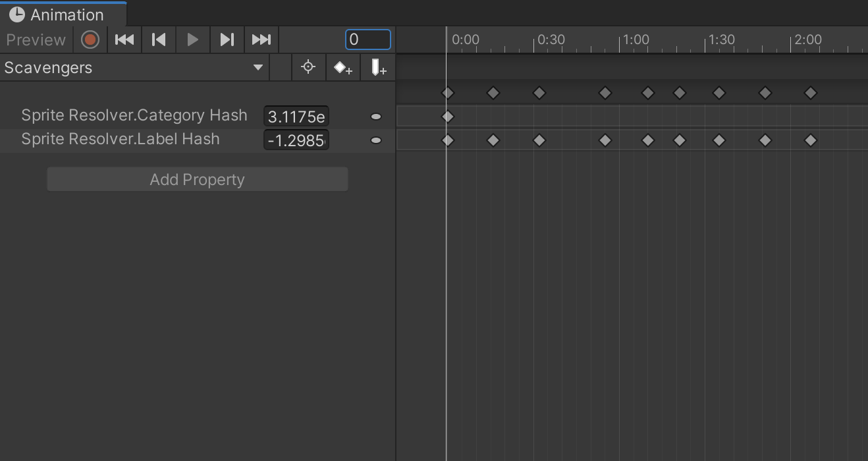Select the last summary keyframe in the top dopesheet row
The height and width of the screenshot is (461, 868).
811,93
